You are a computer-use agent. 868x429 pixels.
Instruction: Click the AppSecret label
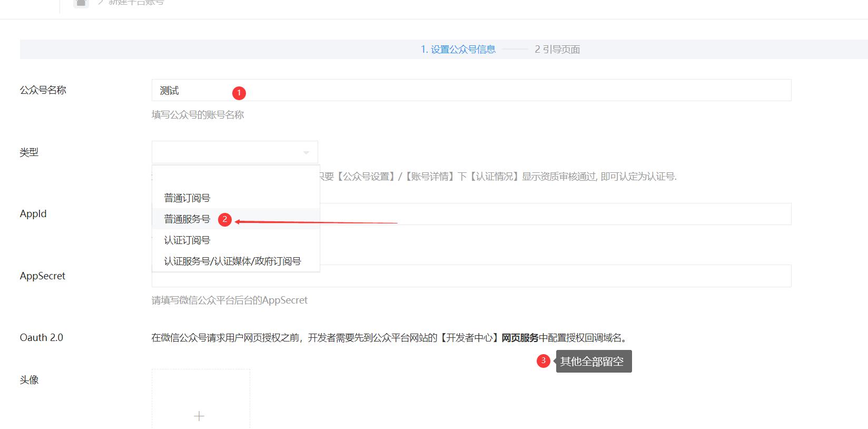(43, 276)
